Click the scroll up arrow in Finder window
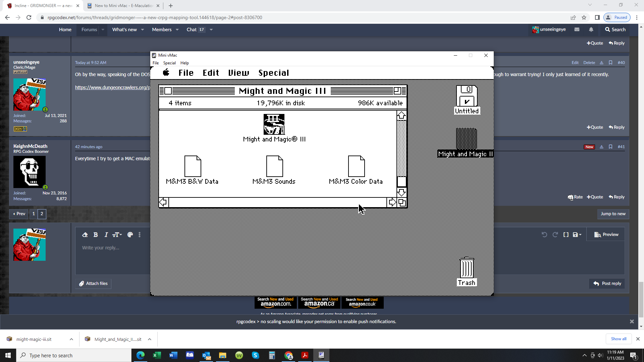The width and height of the screenshot is (644, 362). pyautogui.click(x=401, y=116)
